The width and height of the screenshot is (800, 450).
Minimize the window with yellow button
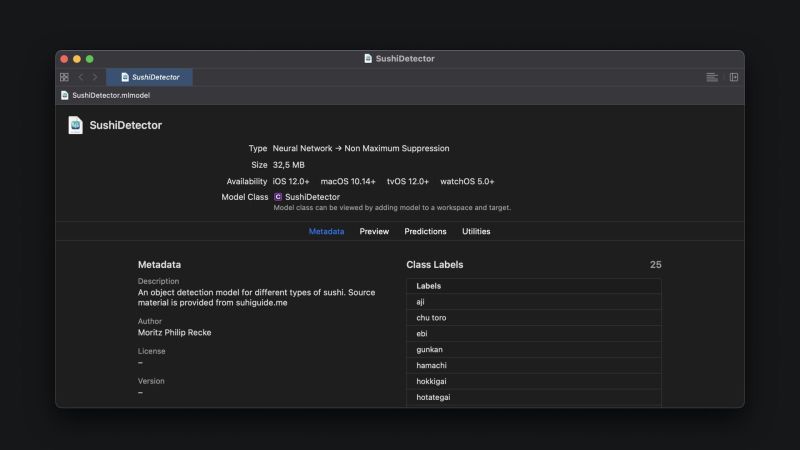click(77, 59)
